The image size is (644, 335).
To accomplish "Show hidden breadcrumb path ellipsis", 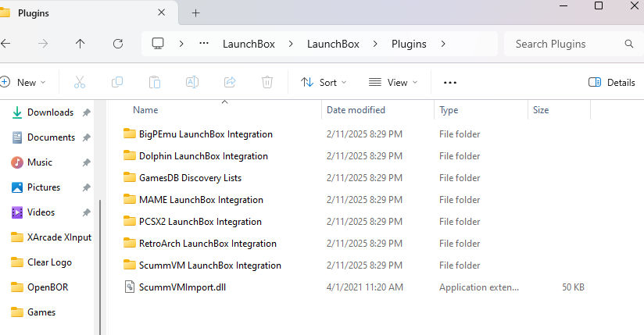I will [x=204, y=43].
